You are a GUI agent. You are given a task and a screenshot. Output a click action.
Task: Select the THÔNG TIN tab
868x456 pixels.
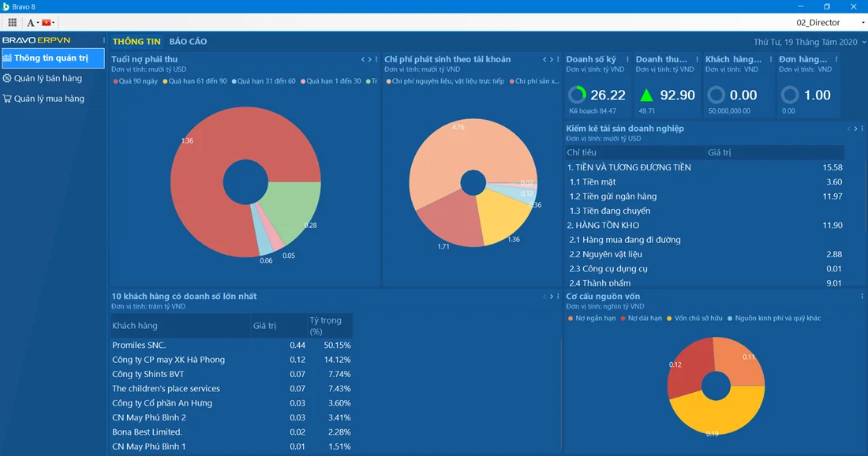pos(137,42)
